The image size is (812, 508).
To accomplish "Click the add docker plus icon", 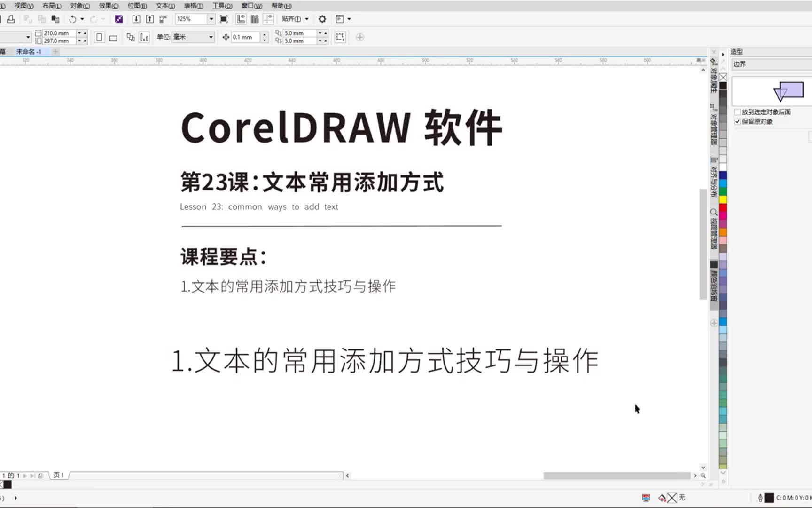I will [714, 323].
